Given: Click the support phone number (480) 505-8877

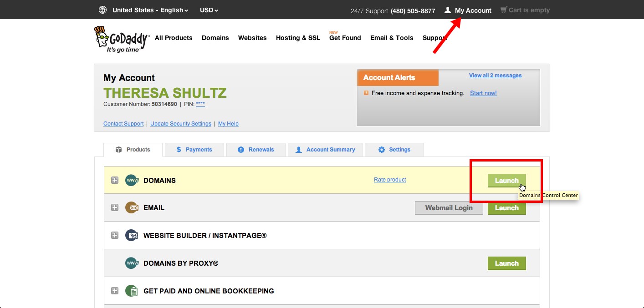Looking at the screenshot, I should click(x=413, y=10).
